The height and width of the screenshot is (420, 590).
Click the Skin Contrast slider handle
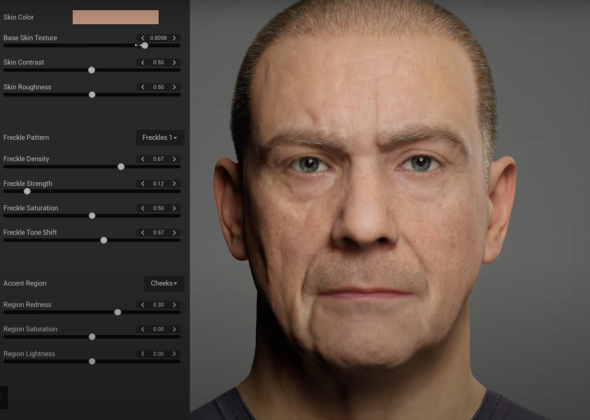click(91, 70)
